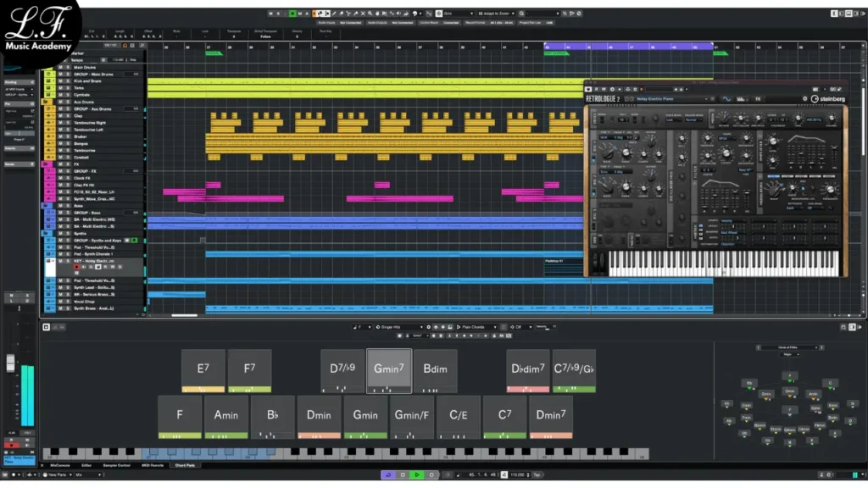This screenshot has height=488, width=868.
Task: Solo the Bongos track
Action: 66,143
